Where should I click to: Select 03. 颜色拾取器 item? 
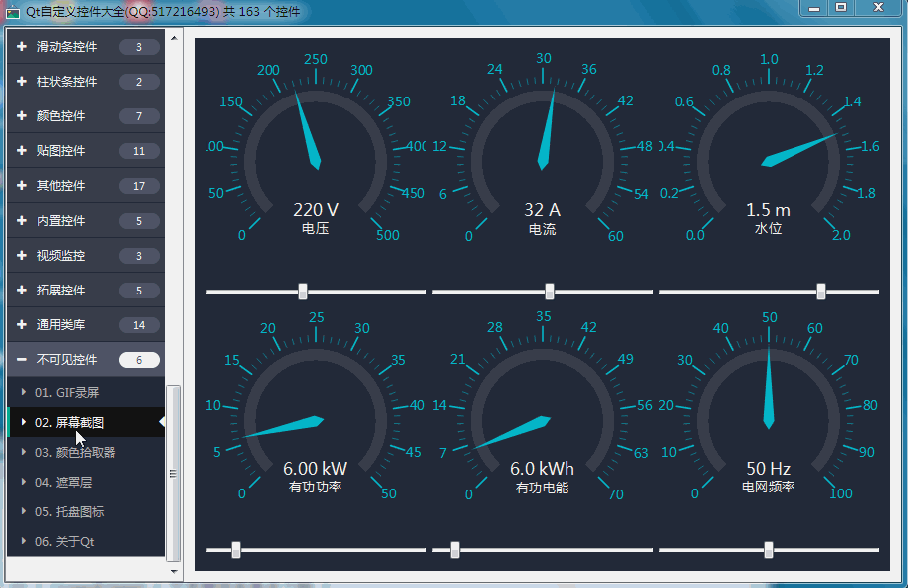click(x=76, y=452)
